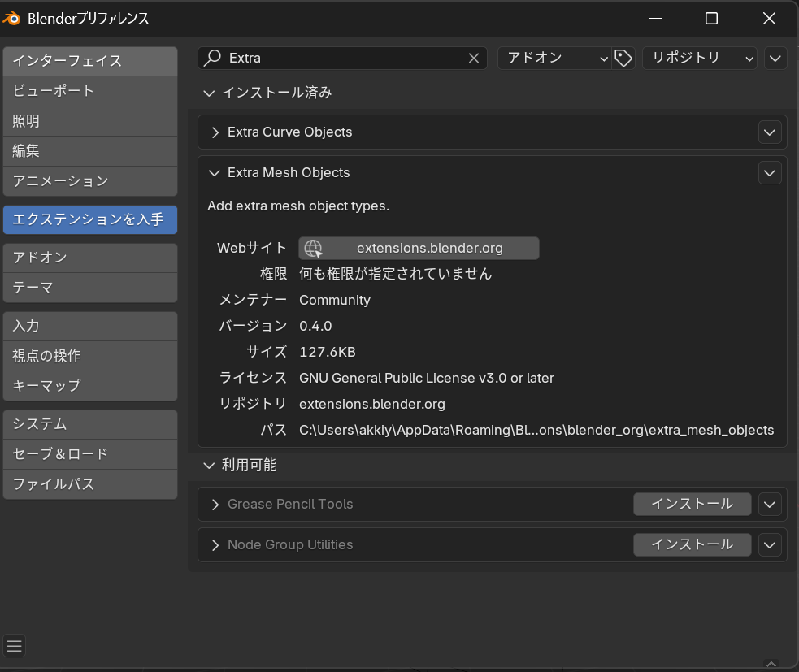This screenshot has height=672, width=799.
Task: Click the version value 0.4.0
Action: tap(315, 326)
